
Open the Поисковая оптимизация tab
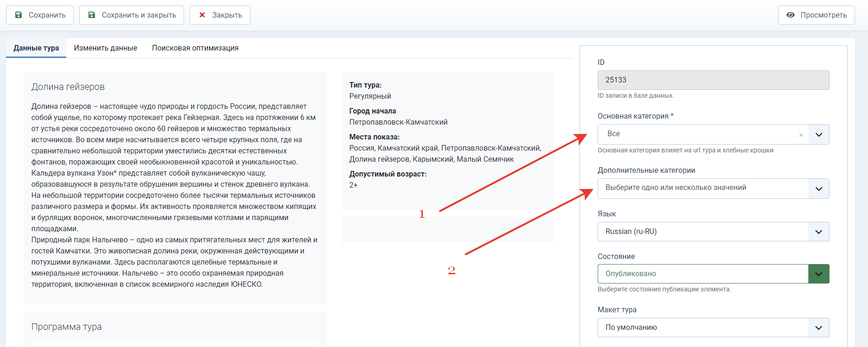point(195,48)
